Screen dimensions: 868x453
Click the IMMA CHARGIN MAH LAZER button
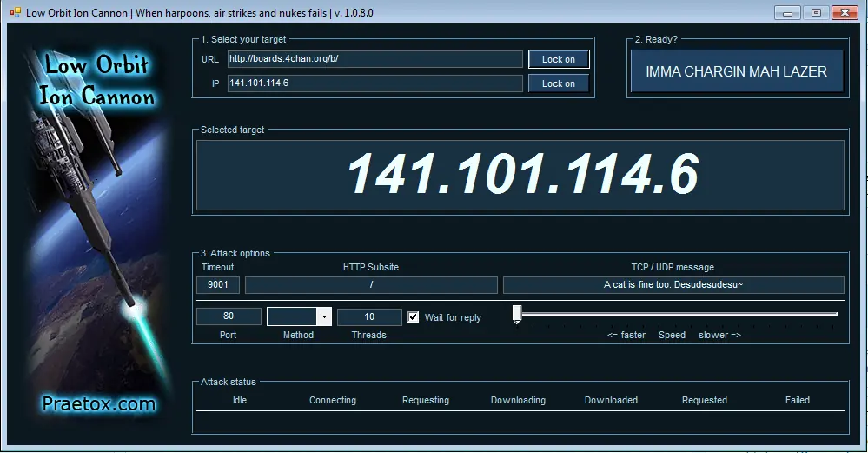(x=737, y=71)
